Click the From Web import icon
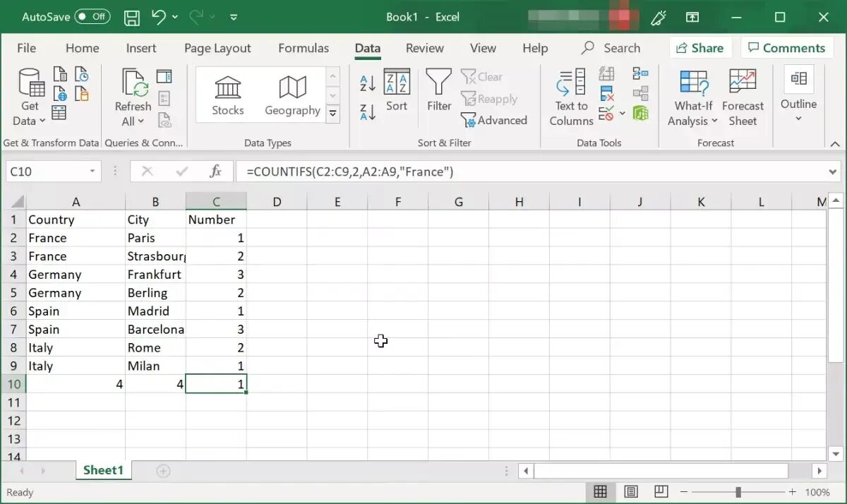847x504 pixels. (61, 93)
